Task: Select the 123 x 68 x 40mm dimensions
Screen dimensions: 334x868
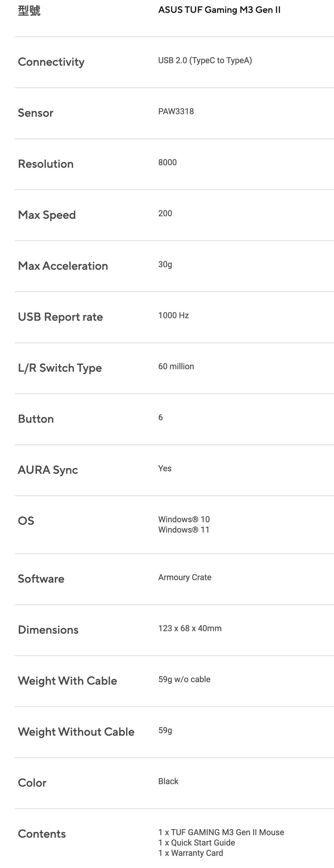Action: pos(190,628)
